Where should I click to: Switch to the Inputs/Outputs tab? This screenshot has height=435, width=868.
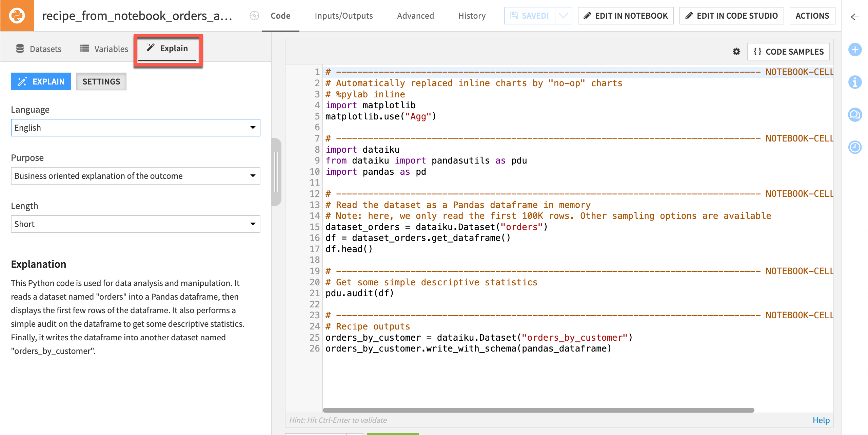(x=343, y=16)
